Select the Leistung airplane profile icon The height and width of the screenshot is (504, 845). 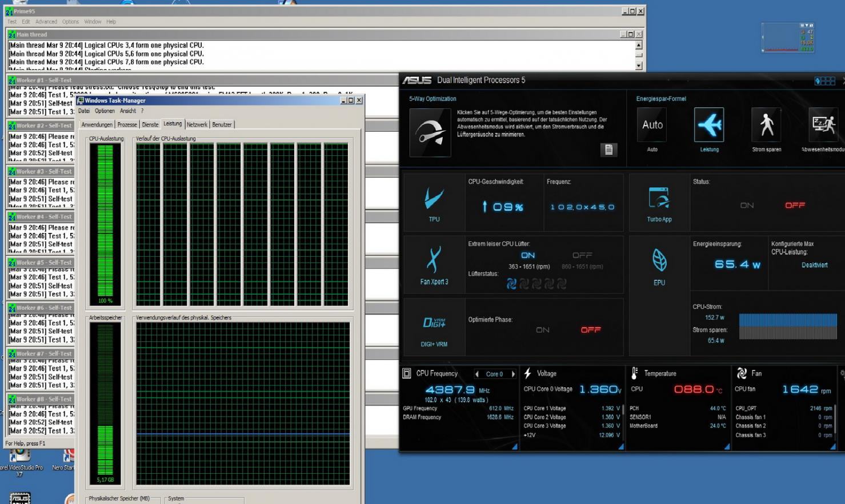pos(709,125)
